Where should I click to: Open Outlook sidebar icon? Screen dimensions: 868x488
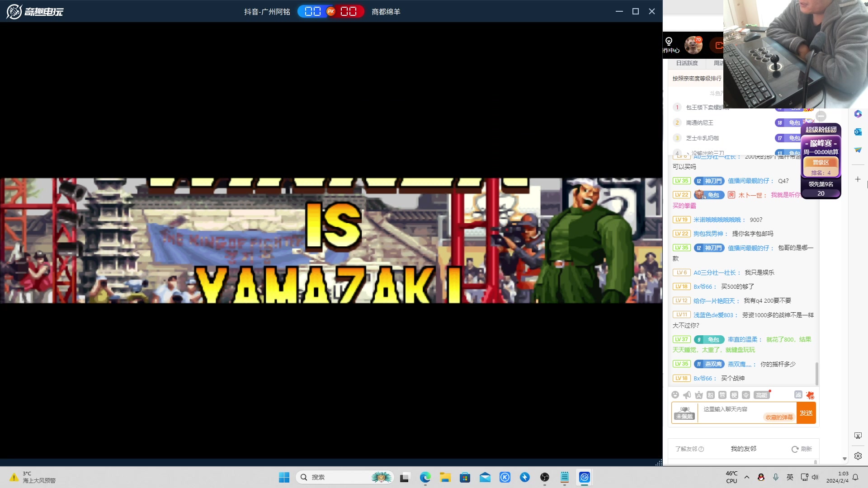click(858, 132)
